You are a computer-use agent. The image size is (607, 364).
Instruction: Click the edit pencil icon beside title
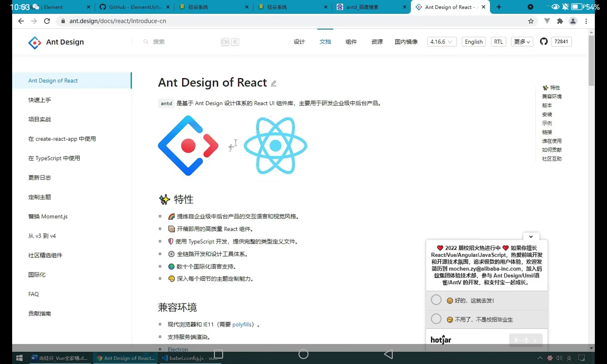(x=273, y=83)
